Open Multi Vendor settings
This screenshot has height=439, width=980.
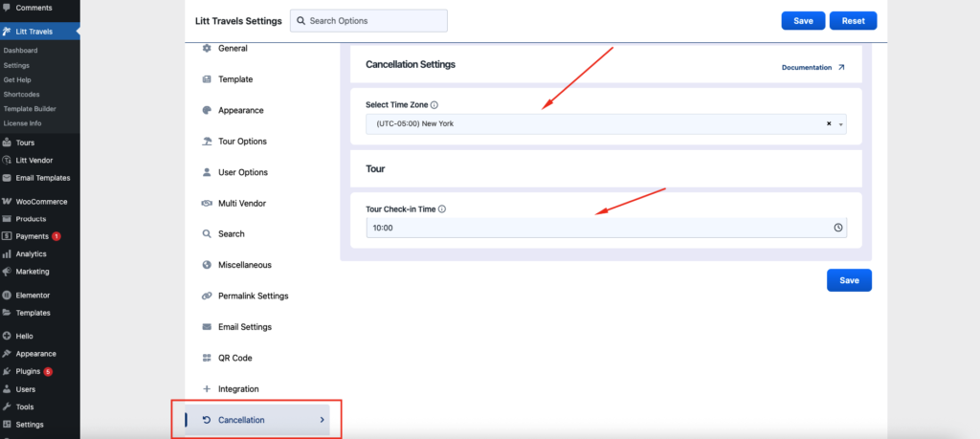point(241,203)
